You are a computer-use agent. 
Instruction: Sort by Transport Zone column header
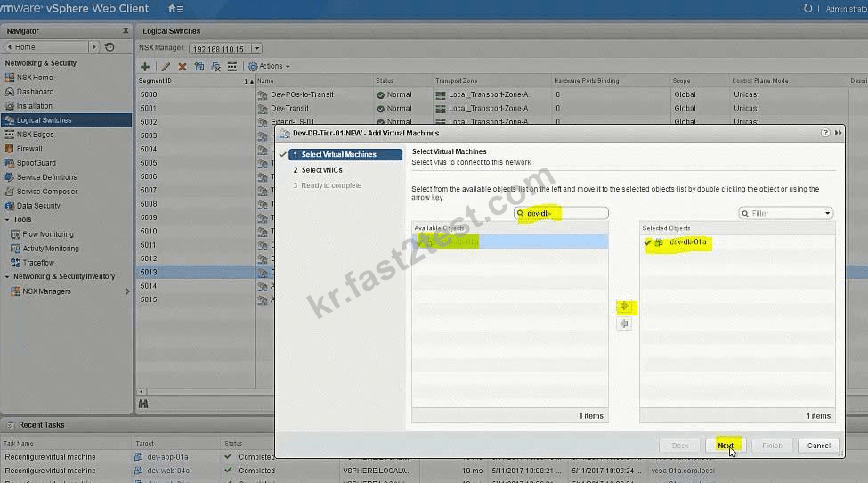click(x=491, y=81)
